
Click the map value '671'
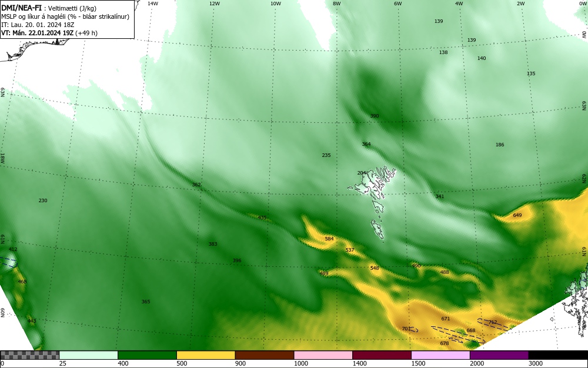(446, 319)
